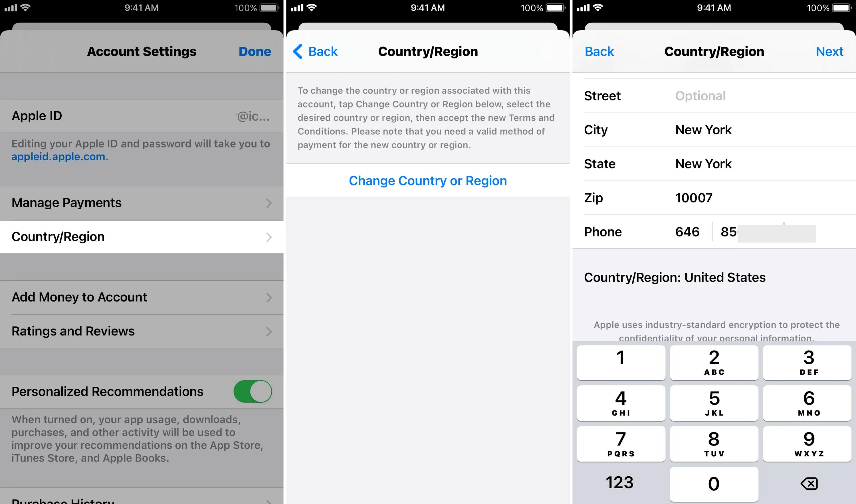Viewport: 856px width, 504px height.
Task: Expand the Ratings and Reviews section
Action: (x=142, y=331)
